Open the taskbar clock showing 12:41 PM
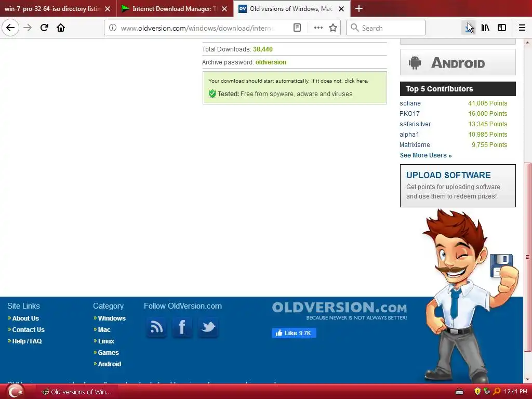532x399 pixels. point(516,392)
